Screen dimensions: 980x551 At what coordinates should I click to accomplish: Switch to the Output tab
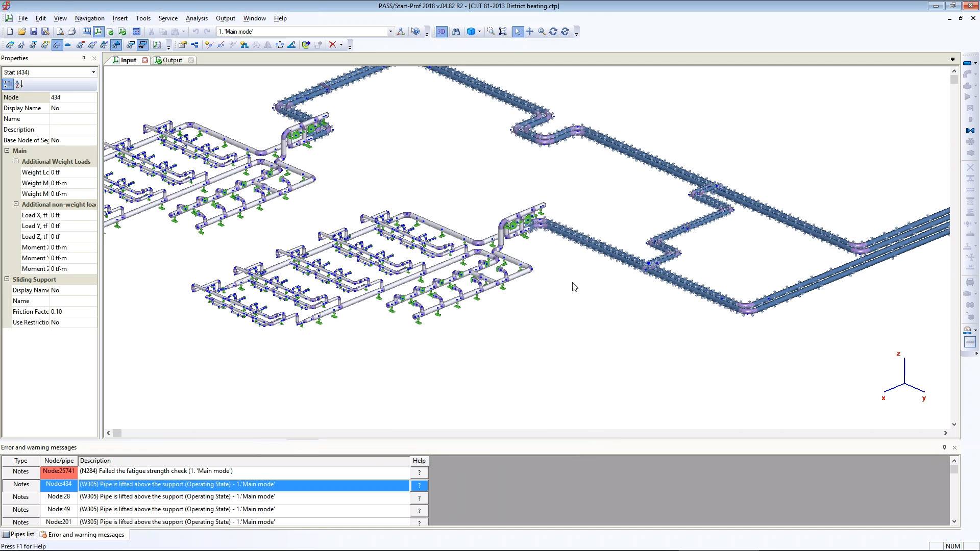tap(172, 60)
